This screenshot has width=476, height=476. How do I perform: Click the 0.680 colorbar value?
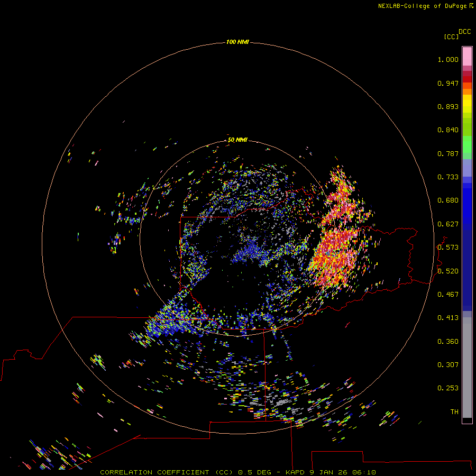point(448,200)
